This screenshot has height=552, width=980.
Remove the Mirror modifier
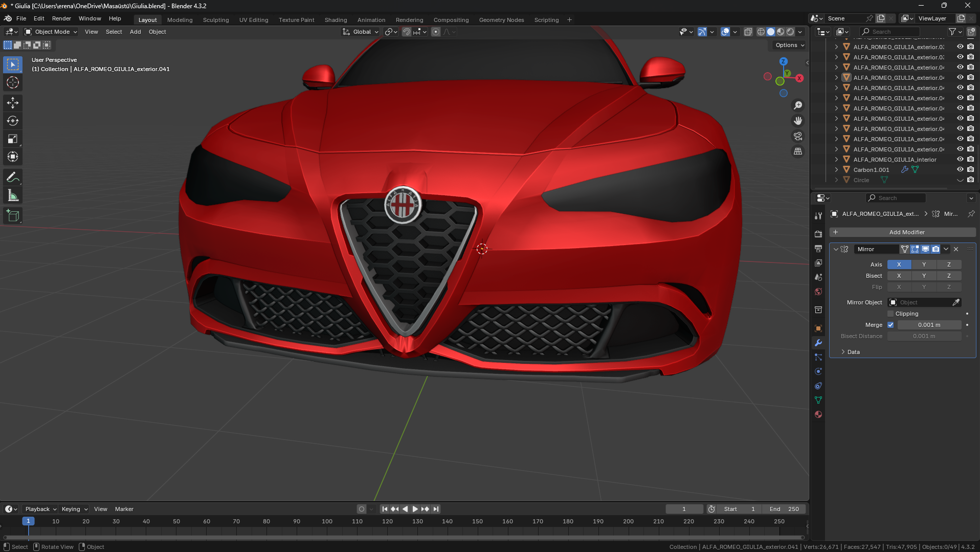click(956, 249)
